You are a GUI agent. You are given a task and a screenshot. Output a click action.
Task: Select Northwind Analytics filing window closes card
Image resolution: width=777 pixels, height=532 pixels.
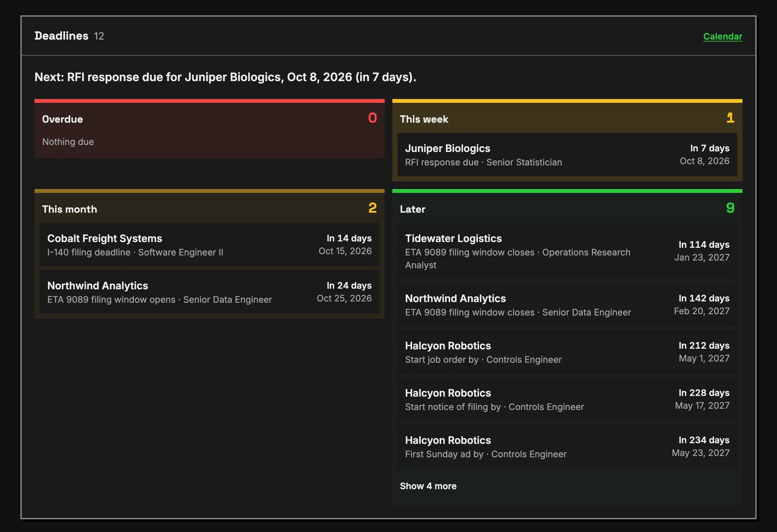[x=567, y=305]
